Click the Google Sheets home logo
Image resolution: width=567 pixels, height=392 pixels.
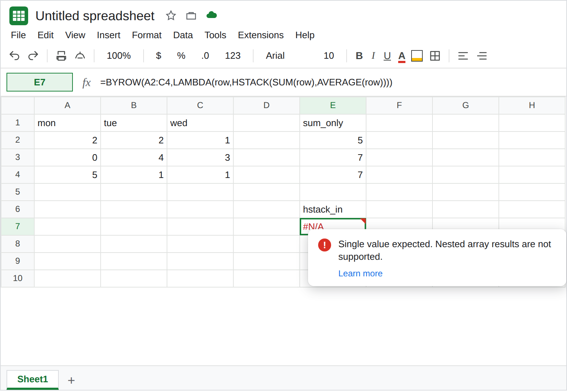(x=19, y=16)
